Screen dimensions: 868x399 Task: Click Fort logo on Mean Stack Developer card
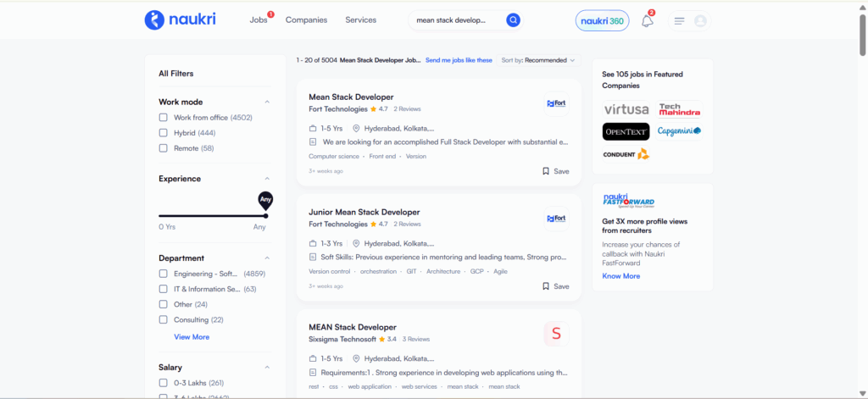coord(556,103)
